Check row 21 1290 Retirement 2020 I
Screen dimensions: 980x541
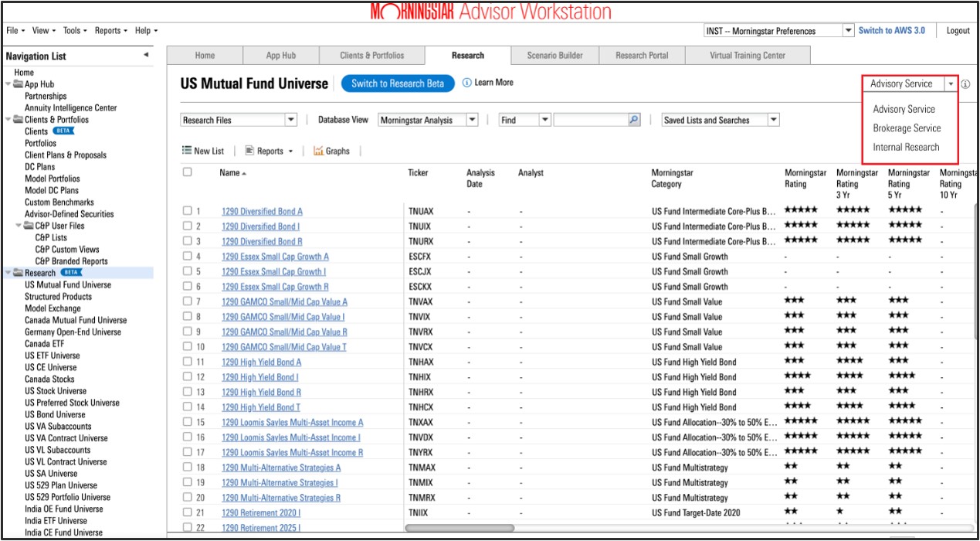(187, 512)
